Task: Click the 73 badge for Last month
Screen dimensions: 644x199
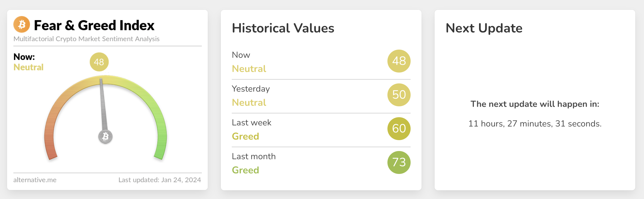Action: tap(399, 162)
